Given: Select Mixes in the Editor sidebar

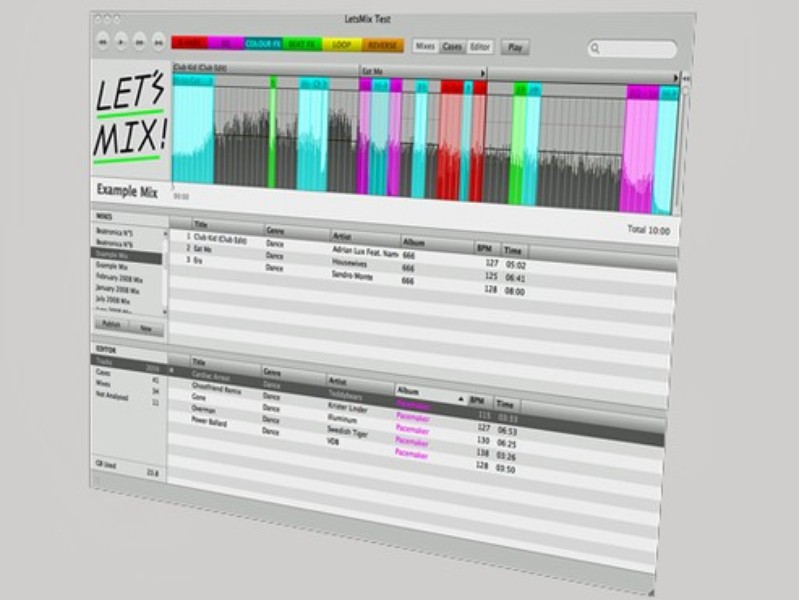Looking at the screenshot, I should (x=126, y=385).
